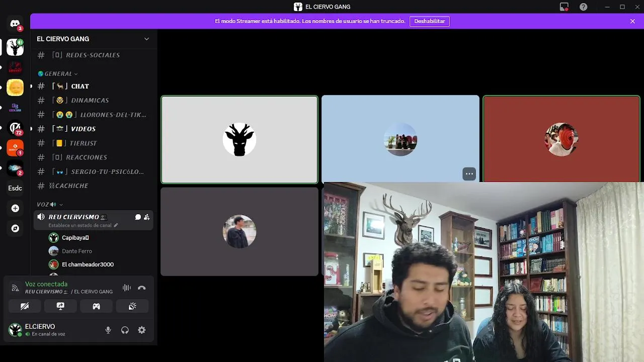Focus the webcam feed tile with two people
The height and width of the screenshot is (362, 644).
click(x=484, y=272)
